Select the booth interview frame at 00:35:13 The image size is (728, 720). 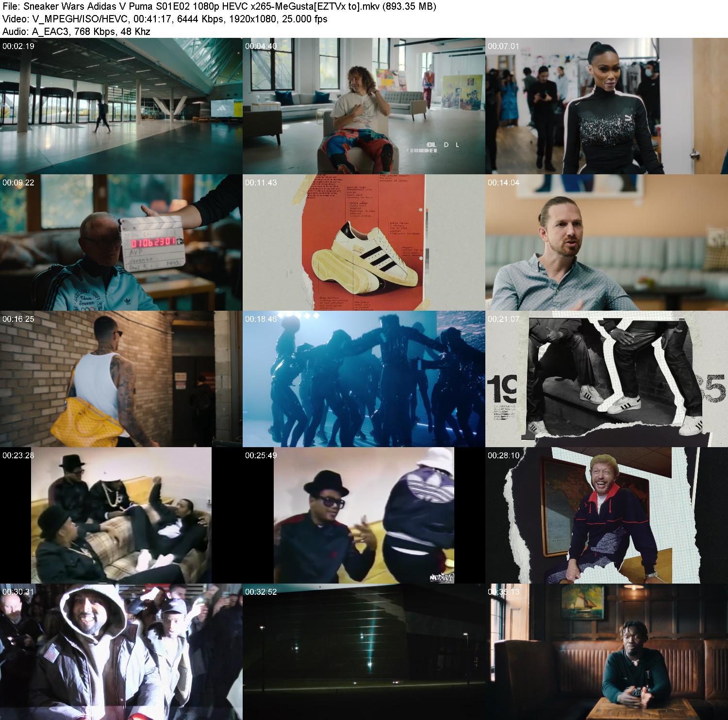coord(607,652)
